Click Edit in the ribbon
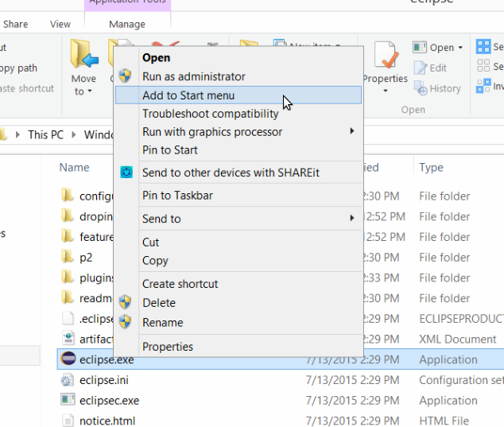This screenshot has height=427, width=504. (430, 68)
